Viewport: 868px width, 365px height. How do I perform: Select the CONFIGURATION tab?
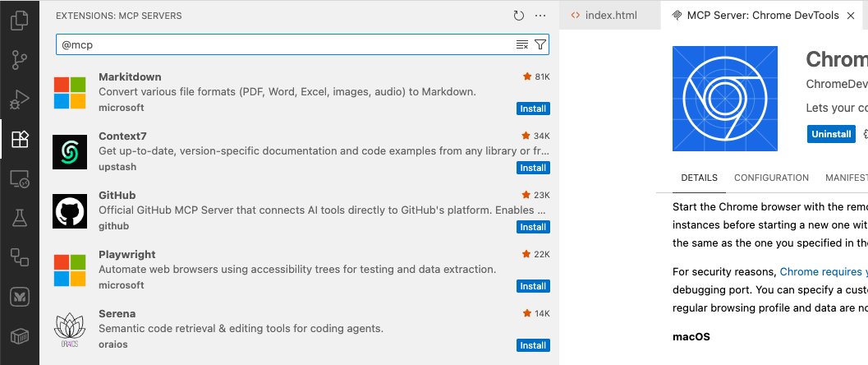[771, 178]
